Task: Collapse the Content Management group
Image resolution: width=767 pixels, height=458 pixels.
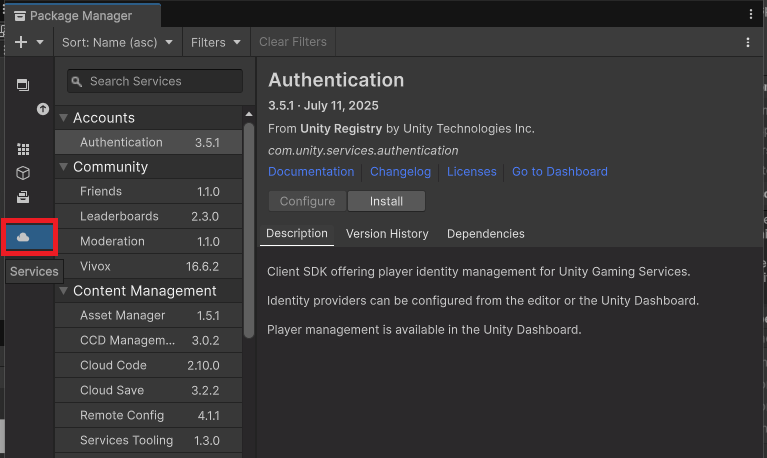Action: tap(63, 291)
